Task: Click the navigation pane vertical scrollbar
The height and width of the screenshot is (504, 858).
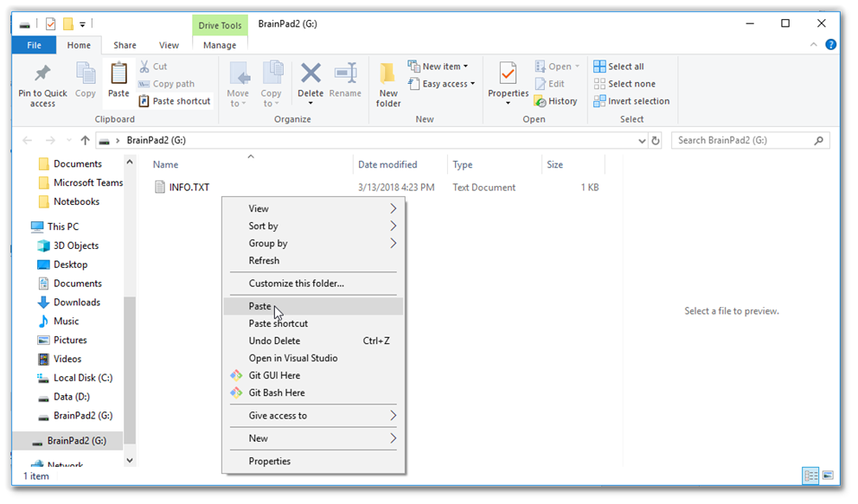Action: [130, 363]
